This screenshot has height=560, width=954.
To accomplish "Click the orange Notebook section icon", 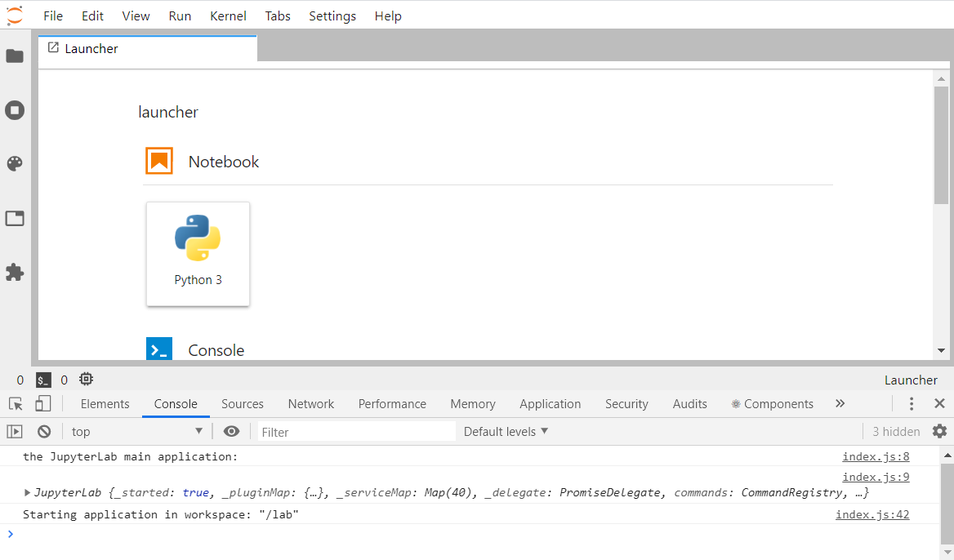I will [158, 161].
